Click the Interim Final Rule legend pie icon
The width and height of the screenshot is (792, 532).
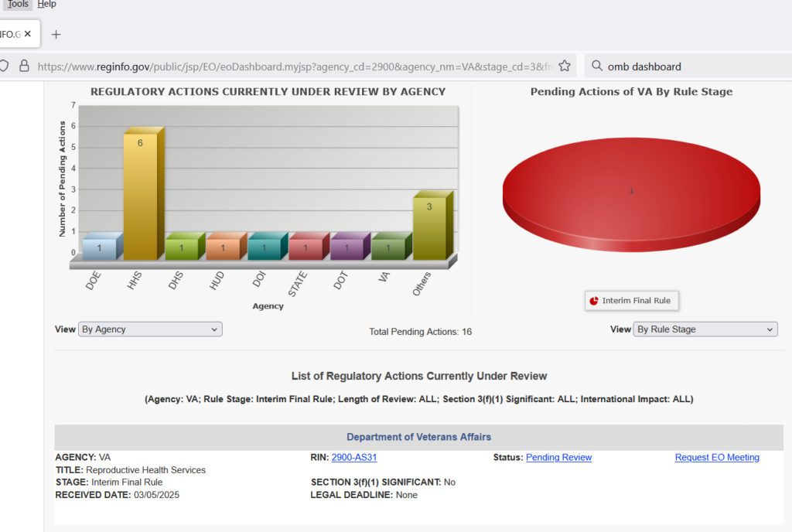(594, 301)
